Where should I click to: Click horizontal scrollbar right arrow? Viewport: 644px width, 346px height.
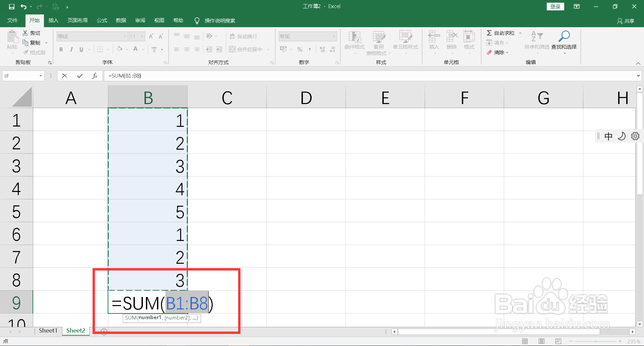pyautogui.click(x=632, y=332)
